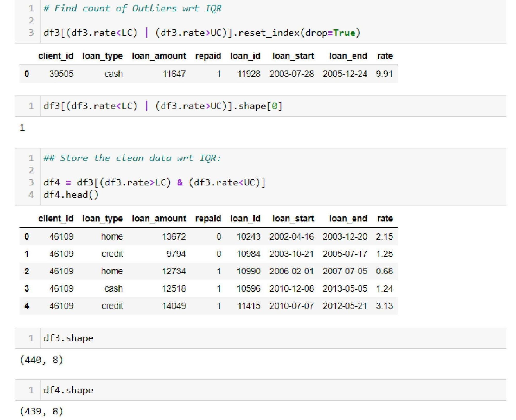Click the df4.shape code cell
The height and width of the screenshot is (420, 516).
[261, 390]
